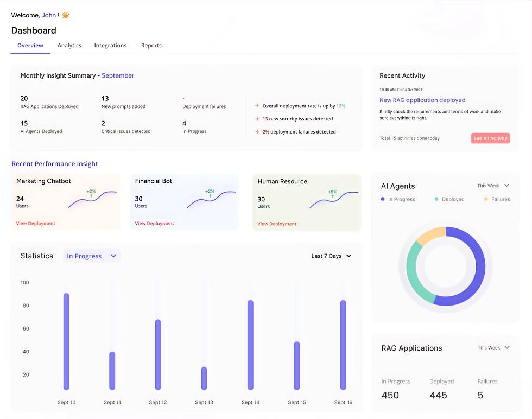View Deployment for Marketing Chatbot
The image size is (532, 419).
pos(36,223)
